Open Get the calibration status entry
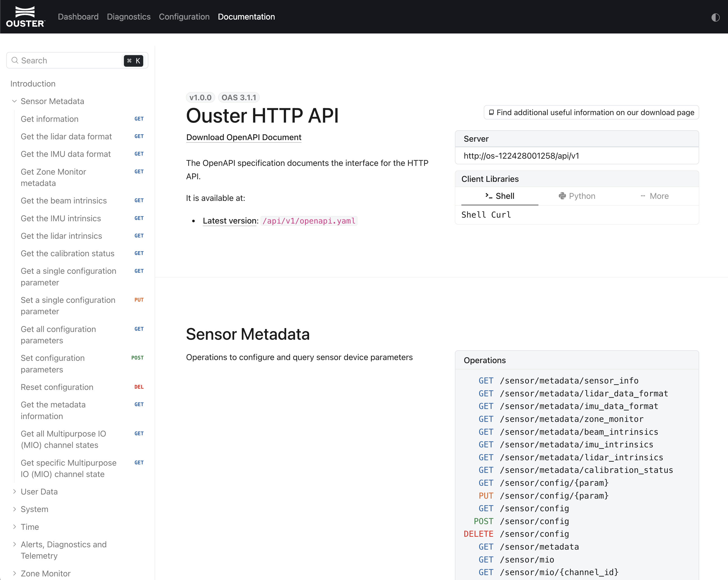This screenshot has height=580, width=728. click(82, 253)
